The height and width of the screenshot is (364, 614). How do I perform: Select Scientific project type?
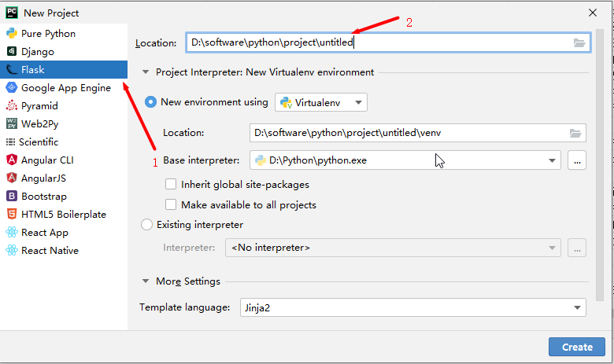click(39, 142)
